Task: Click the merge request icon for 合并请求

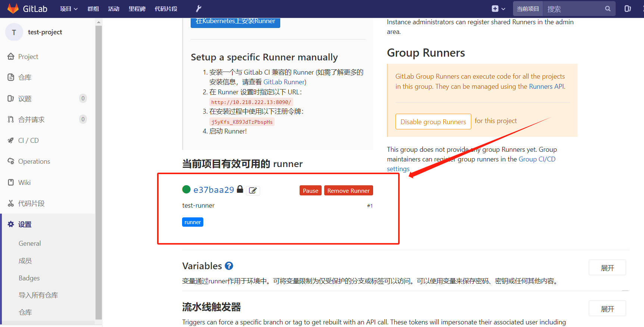Action: coord(11,119)
